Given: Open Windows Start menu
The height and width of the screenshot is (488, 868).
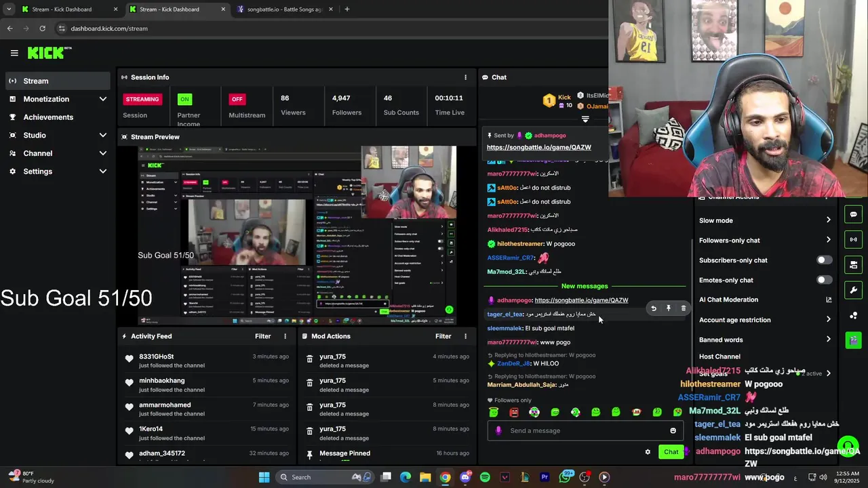Looking at the screenshot, I should pyautogui.click(x=264, y=477).
